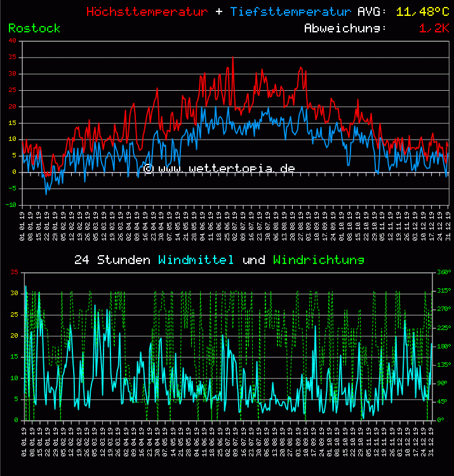Click the word und in wind heading
Image resolution: width=454 pixels, height=476 pixels.
(253, 260)
